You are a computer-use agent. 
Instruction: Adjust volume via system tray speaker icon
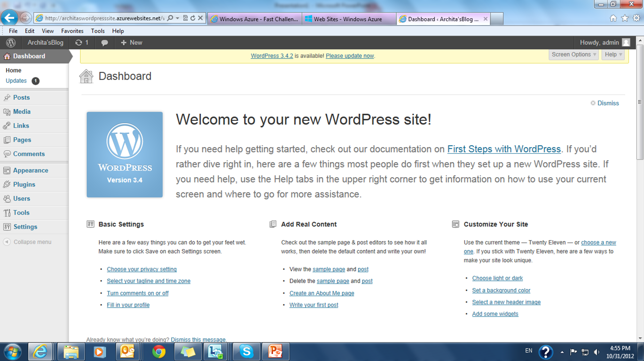click(597, 352)
